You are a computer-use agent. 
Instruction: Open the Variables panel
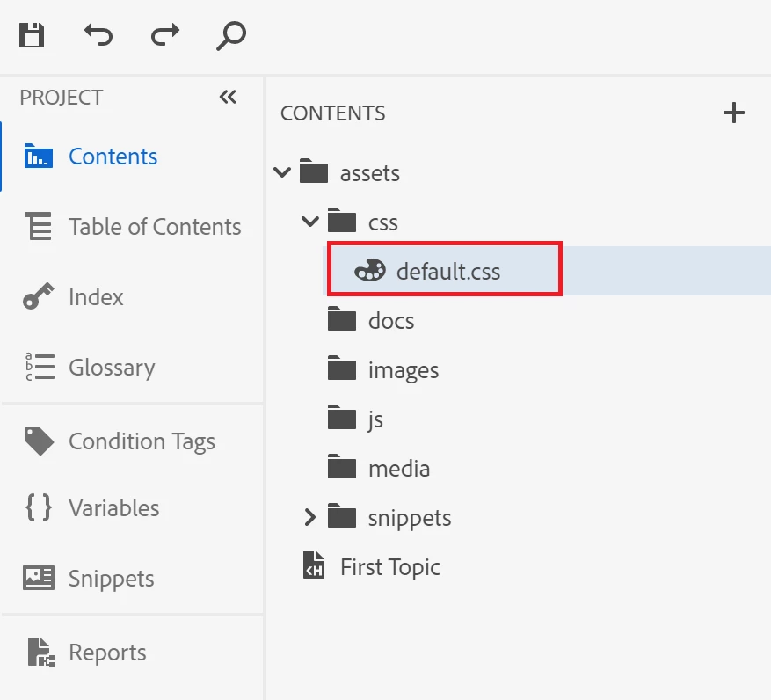[x=114, y=508]
